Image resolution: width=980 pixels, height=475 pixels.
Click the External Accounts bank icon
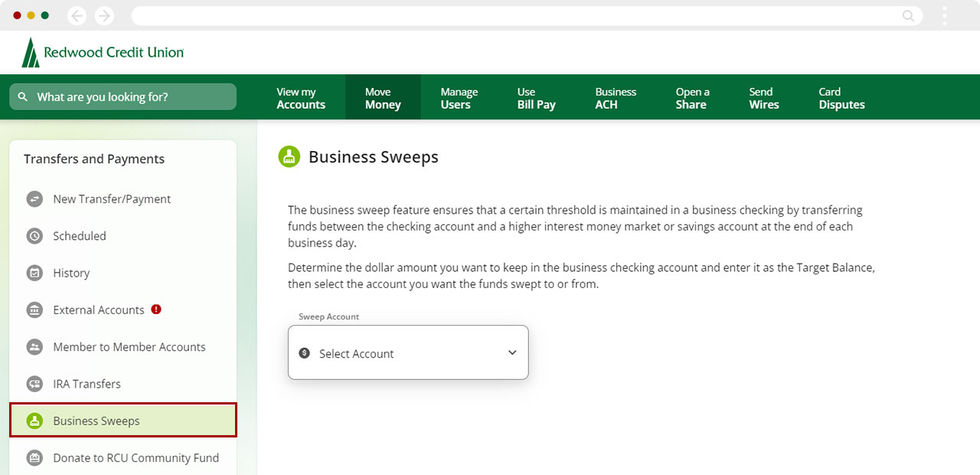tap(34, 310)
